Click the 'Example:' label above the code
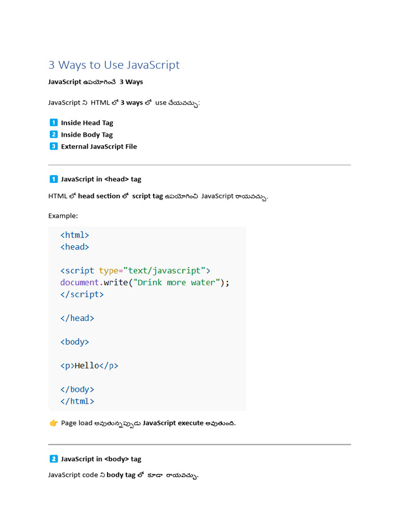Image resolution: width=399 pixels, height=532 pixels. [x=63, y=216]
